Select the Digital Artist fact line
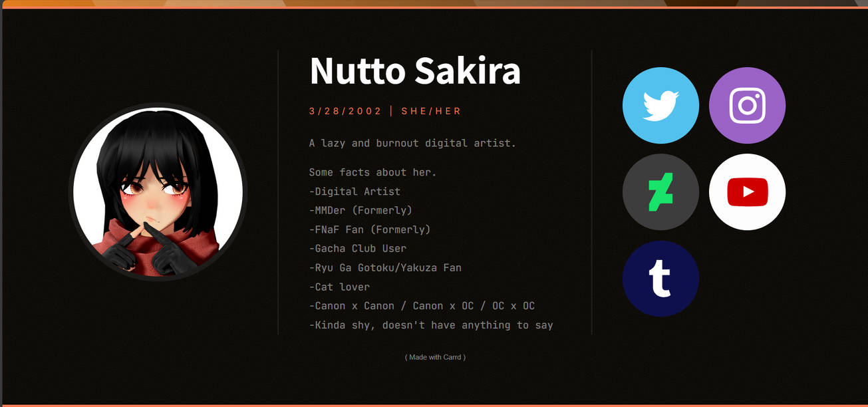The width and height of the screenshot is (868, 407). pyautogui.click(x=355, y=191)
